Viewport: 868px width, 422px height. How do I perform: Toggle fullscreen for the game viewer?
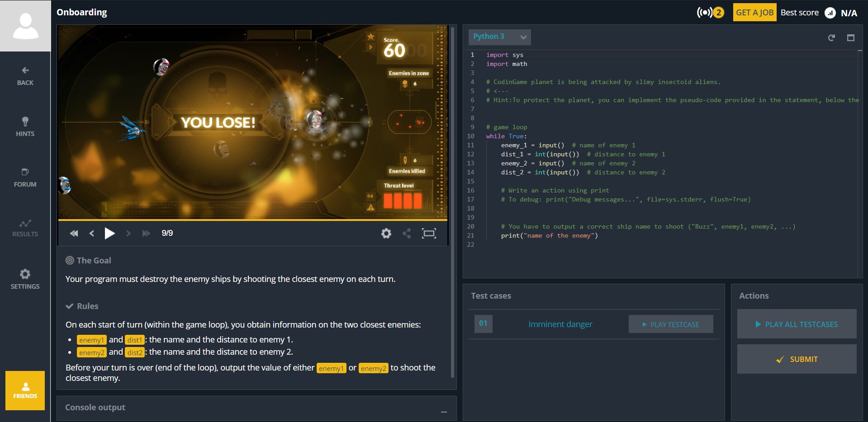[x=429, y=233]
